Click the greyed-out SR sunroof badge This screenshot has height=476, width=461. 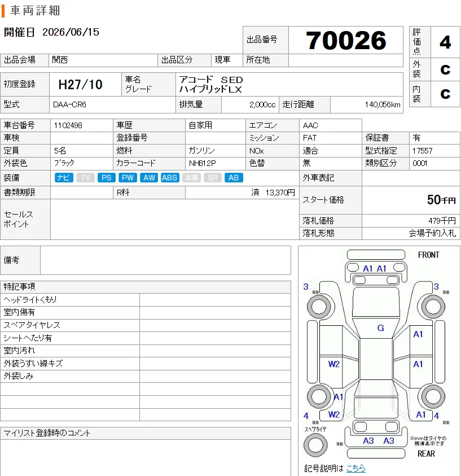(213, 178)
